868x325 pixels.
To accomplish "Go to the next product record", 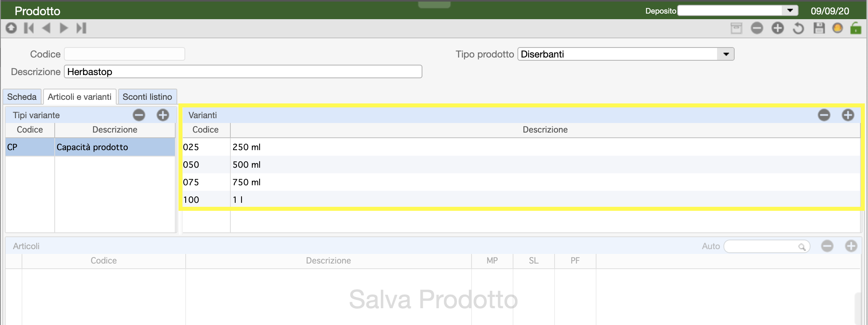I will coord(63,28).
